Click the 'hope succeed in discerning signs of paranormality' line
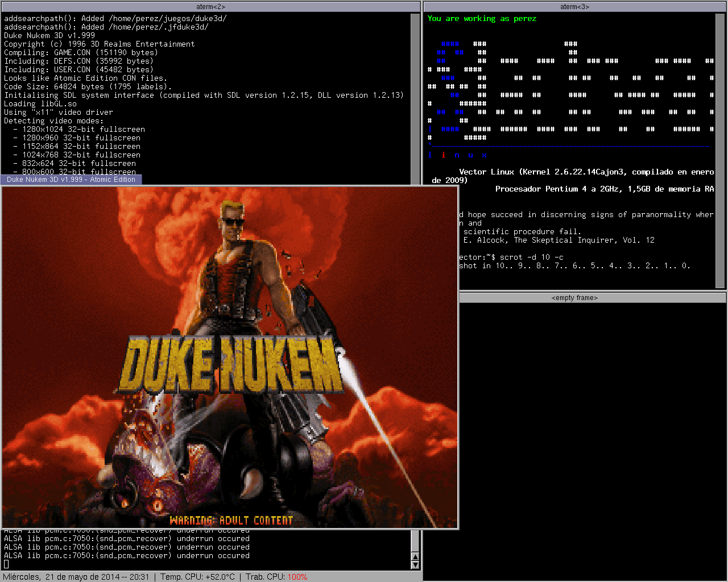 point(586,214)
